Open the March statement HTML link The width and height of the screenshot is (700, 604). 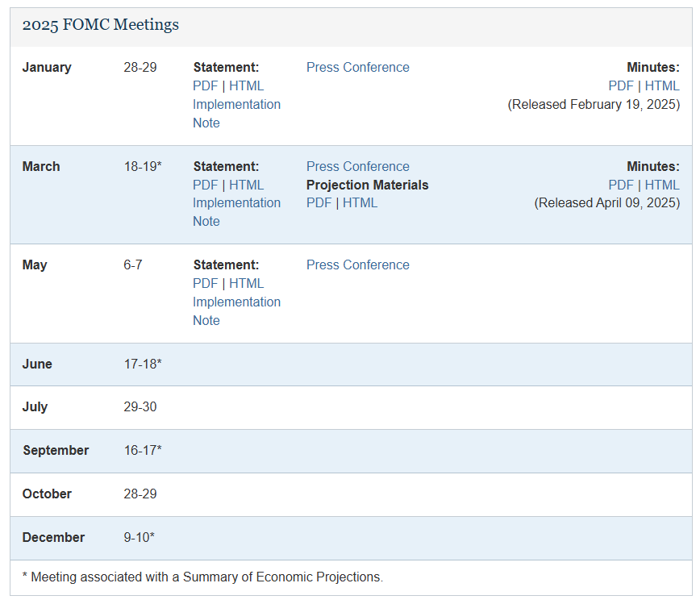[247, 185]
